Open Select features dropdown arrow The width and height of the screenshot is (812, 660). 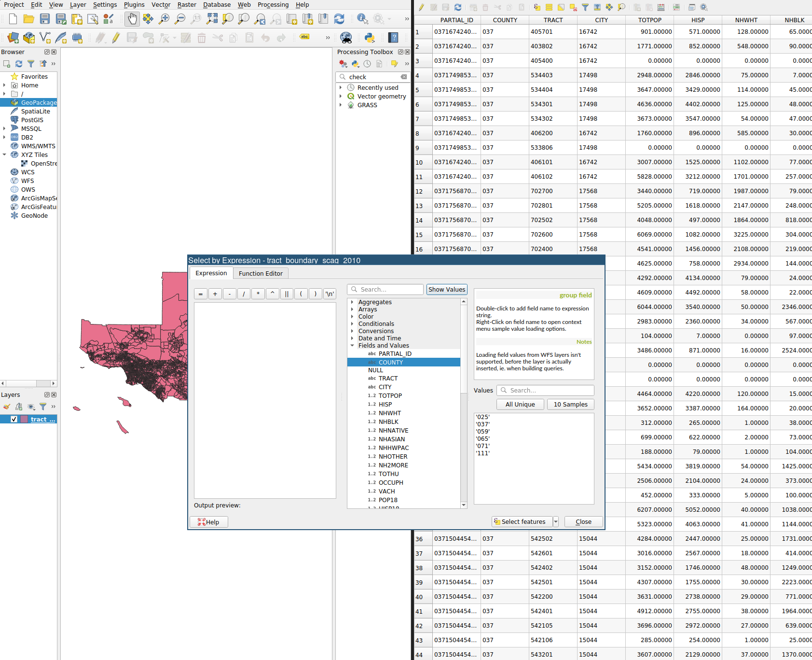click(x=556, y=521)
